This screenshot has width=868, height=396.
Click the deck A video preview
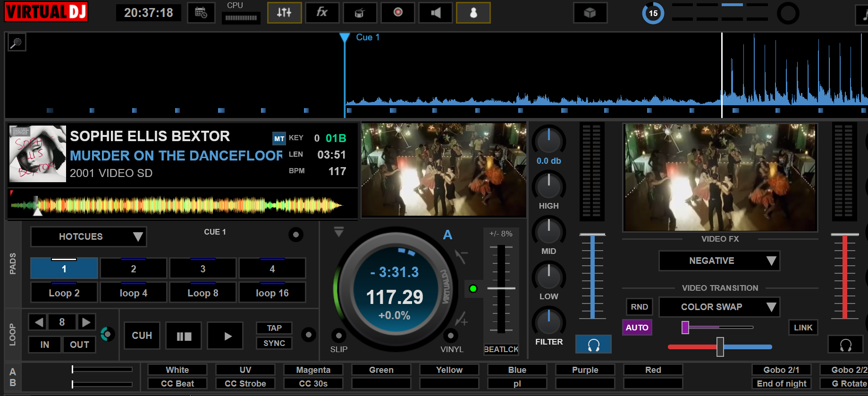[x=444, y=170]
